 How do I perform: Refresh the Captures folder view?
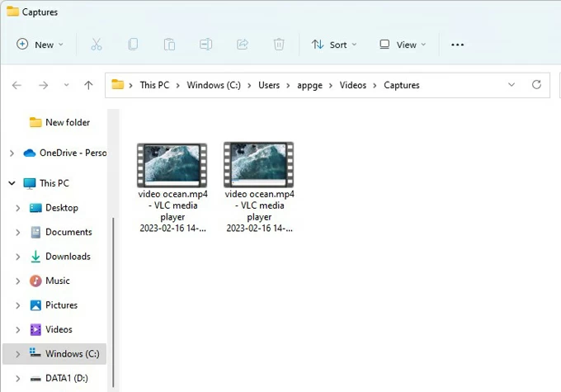536,85
